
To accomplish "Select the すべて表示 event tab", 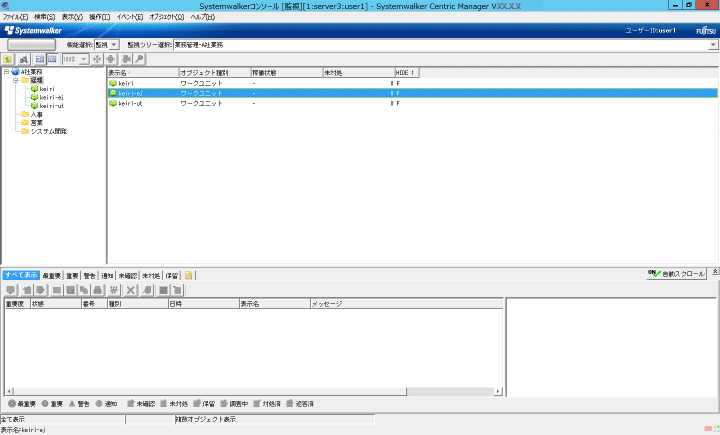I will 21,275.
